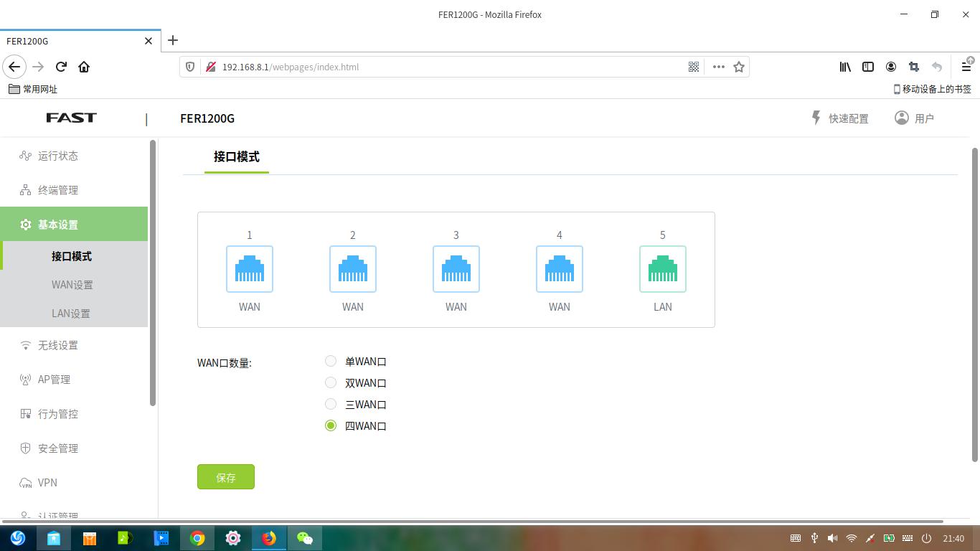Click the green 保存 button
This screenshot has height=551, width=980.
click(x=226, y=477)
